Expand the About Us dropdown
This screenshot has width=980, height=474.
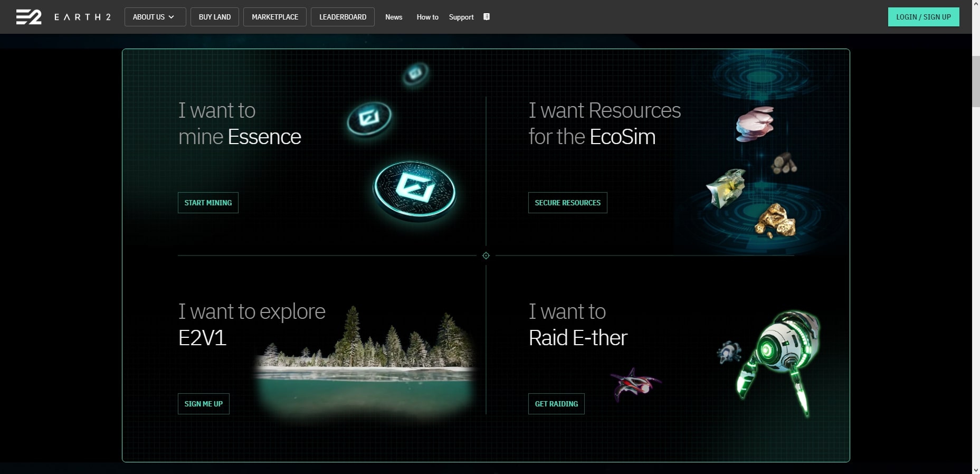[154, 17]
